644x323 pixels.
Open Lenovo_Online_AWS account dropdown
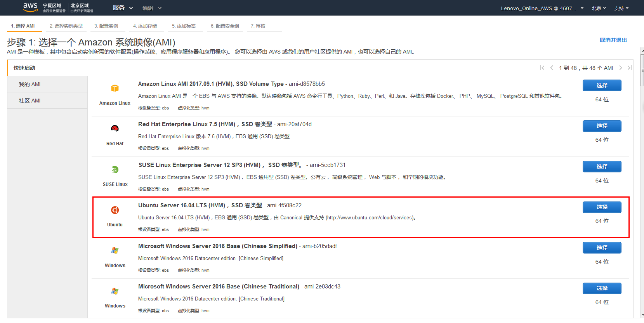pos(542,8)
